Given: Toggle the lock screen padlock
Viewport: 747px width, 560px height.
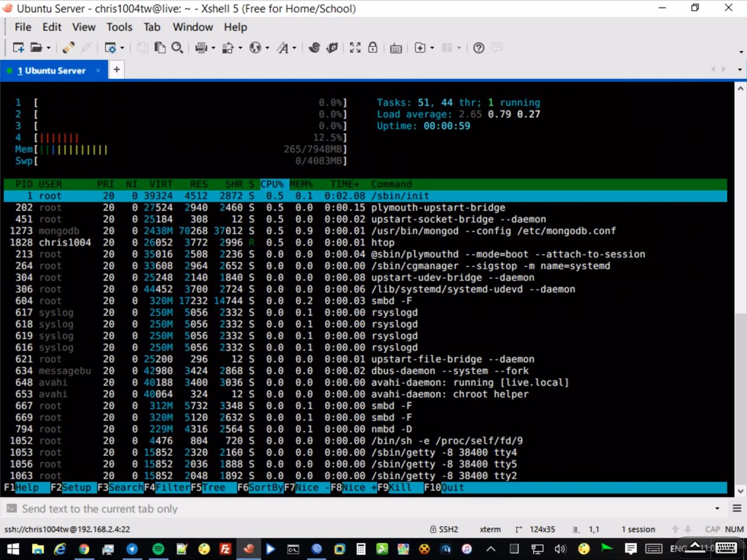Looking at the screenshot, I should 372,48.
